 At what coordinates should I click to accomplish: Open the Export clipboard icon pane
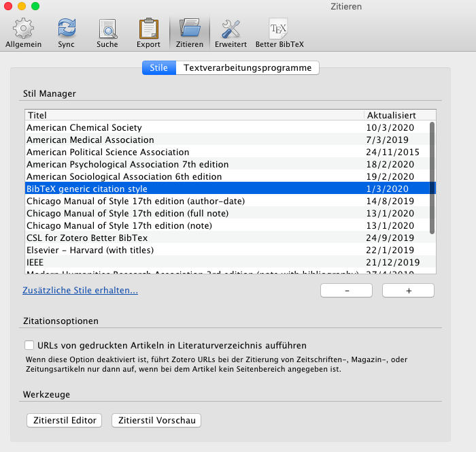(x=148, y=29)
